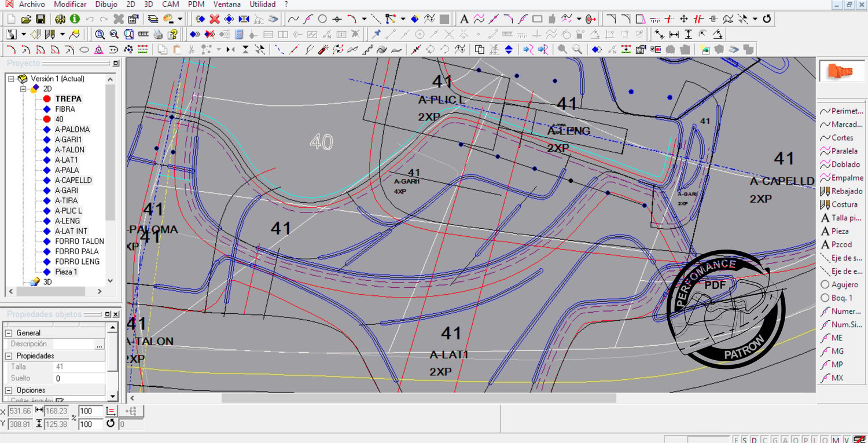This screenshot has width=868, height=443.
Task: Click the horizontal canvas scrollbar thumb
Action: pos(418,398)
